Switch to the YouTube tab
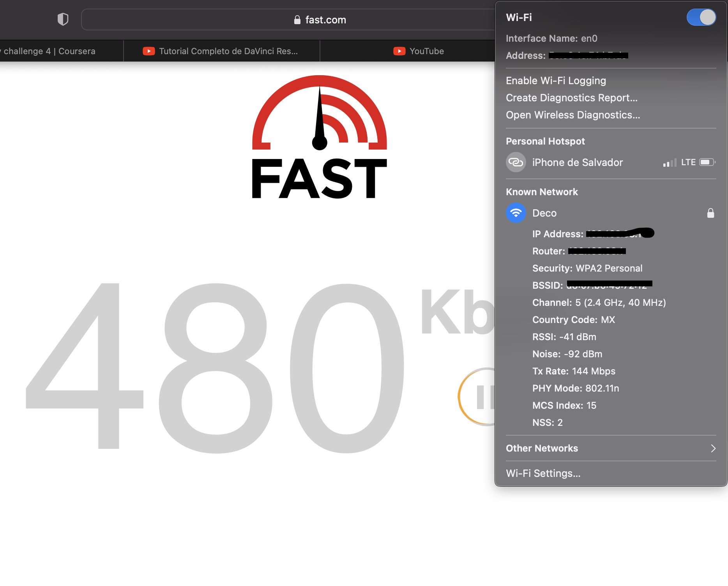728x586 pixels. pyautogui.click(x=407, y=51)
